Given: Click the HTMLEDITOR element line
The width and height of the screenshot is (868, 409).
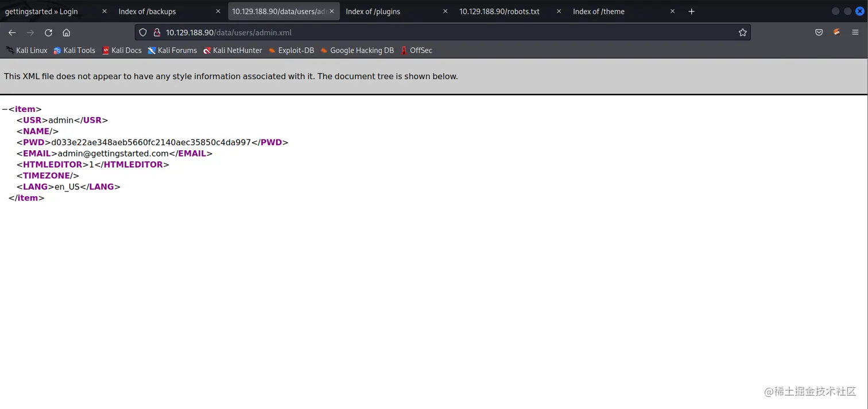Looking at the screenshot, I should tap(93, 165).
